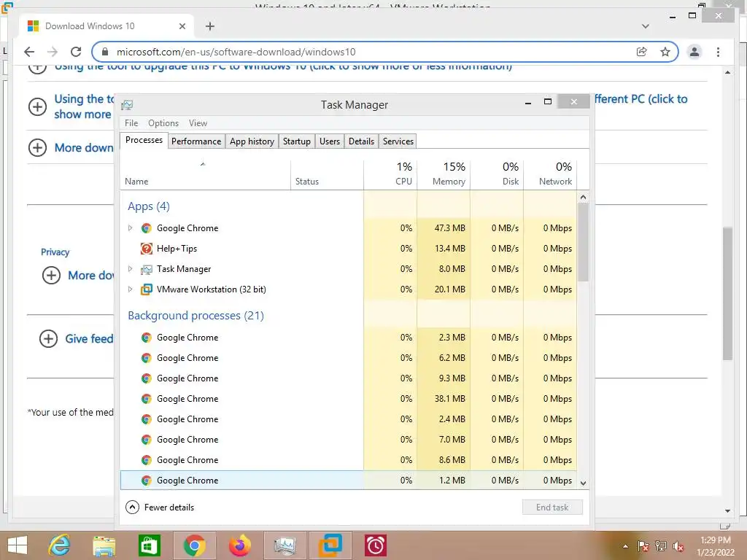
Task: Click Chrome page vertical scrollbar thumb
Action: (727, 294)
